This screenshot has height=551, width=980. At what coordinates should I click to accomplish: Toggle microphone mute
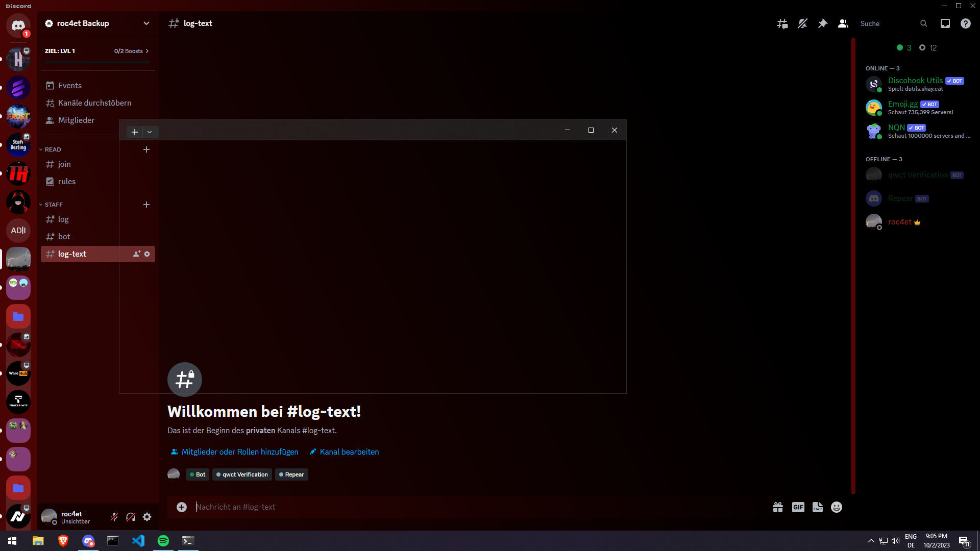point(114,517)
